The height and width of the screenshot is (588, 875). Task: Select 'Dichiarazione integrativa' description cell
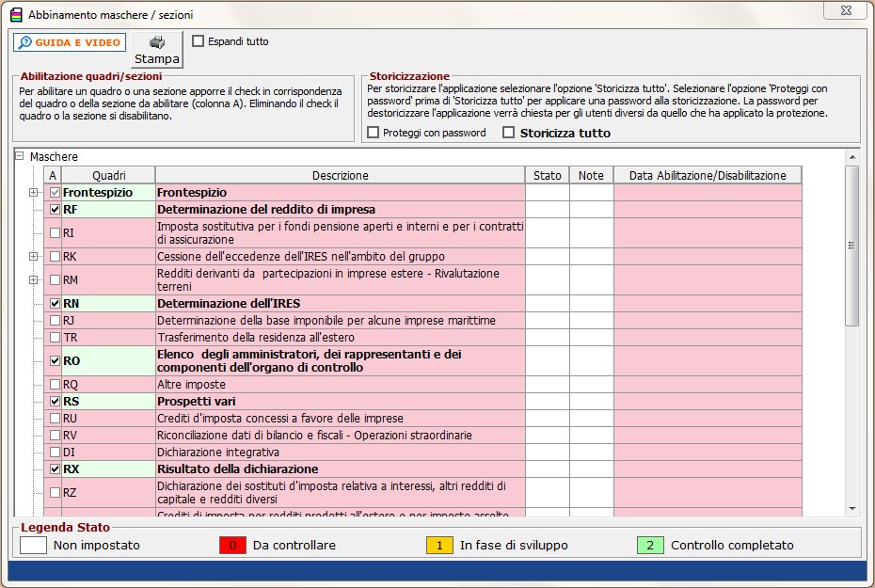point(341,452)
